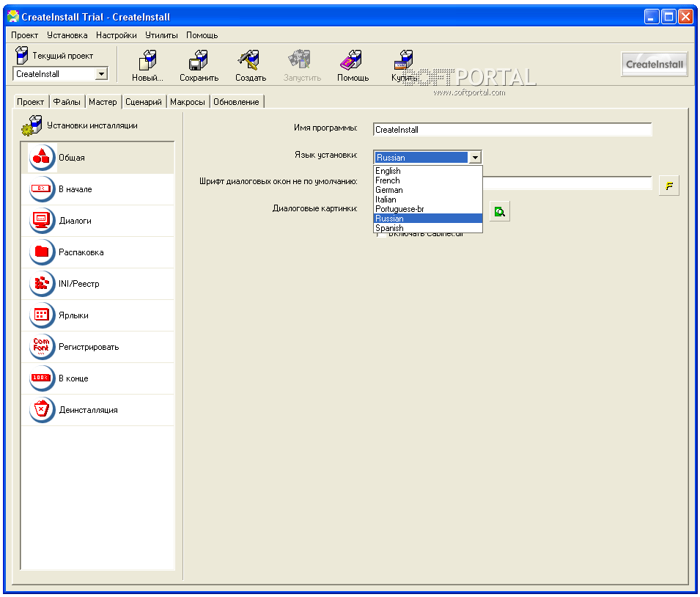Open the Установка menu
Viewport: 700px width, 597px height.
67,35
